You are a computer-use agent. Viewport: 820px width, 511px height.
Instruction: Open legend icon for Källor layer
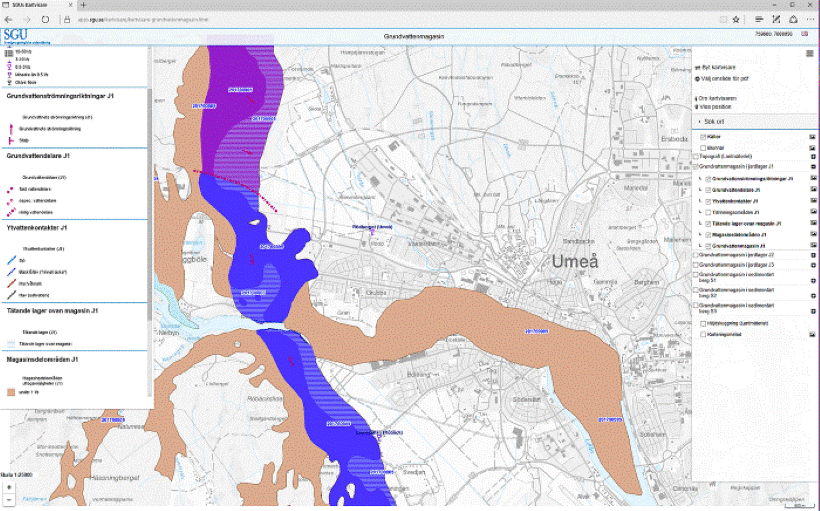(812, 136)
